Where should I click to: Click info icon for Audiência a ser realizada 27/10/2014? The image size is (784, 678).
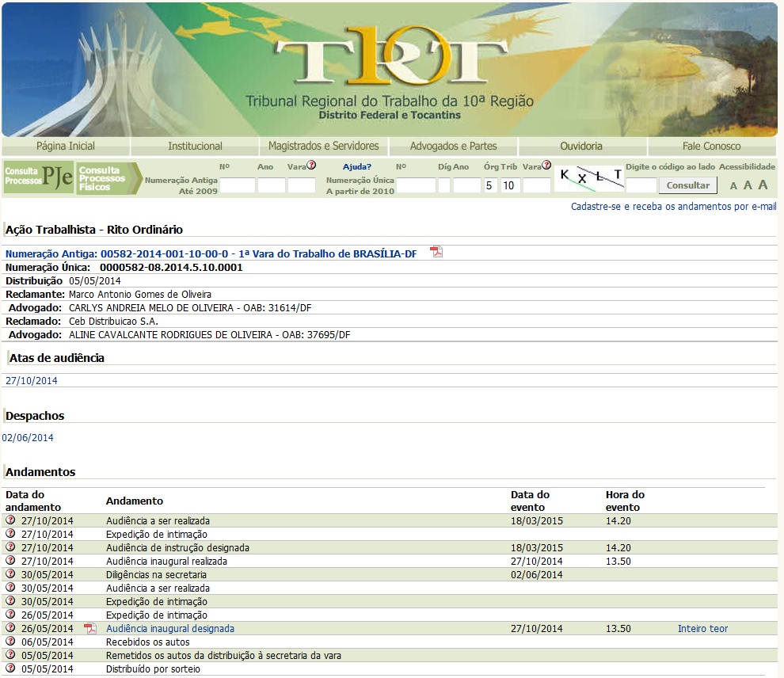(10, 520)
